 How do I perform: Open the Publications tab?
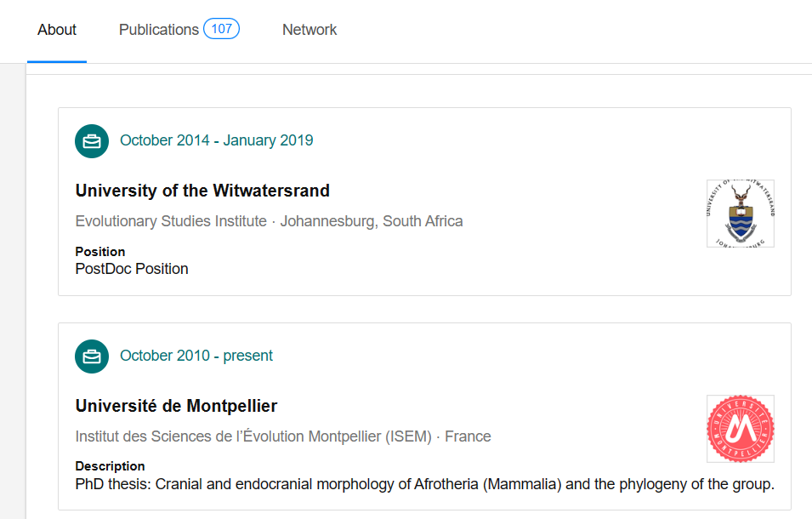click(159, 30)
